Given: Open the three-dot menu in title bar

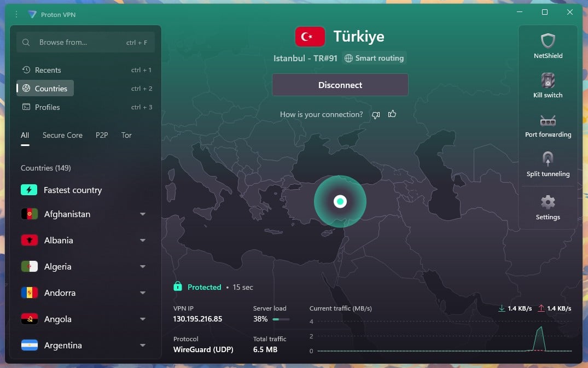Looking at the screenshot, I should pyautogui.click(x=16, y=14).
